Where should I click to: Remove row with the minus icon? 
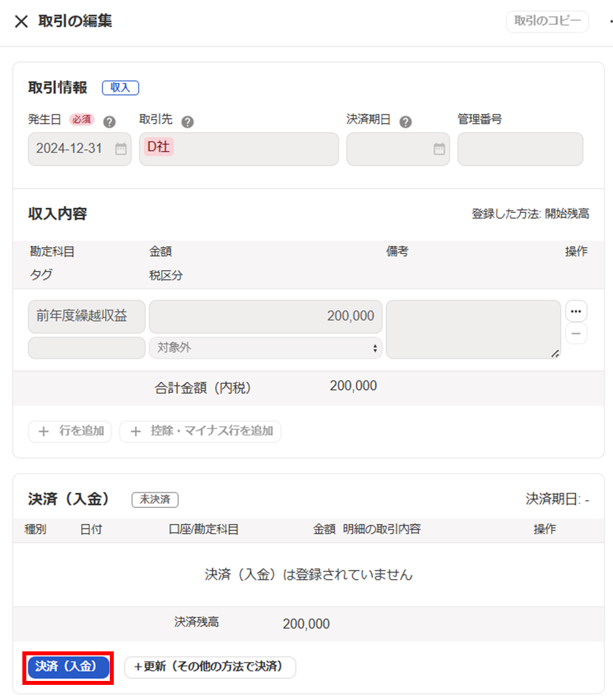[576, 334]
